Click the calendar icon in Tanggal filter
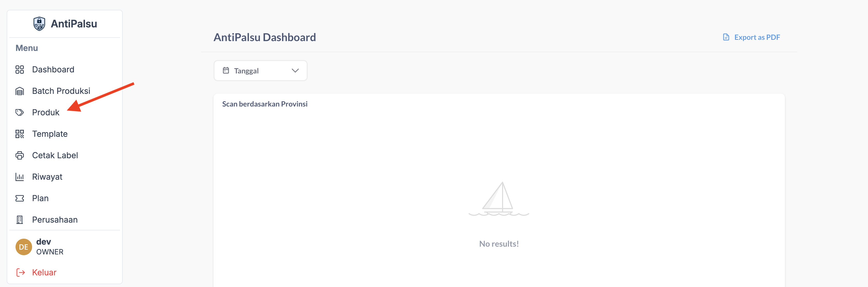This screenshot has width=868, height=287. click(x=226, y=71)
